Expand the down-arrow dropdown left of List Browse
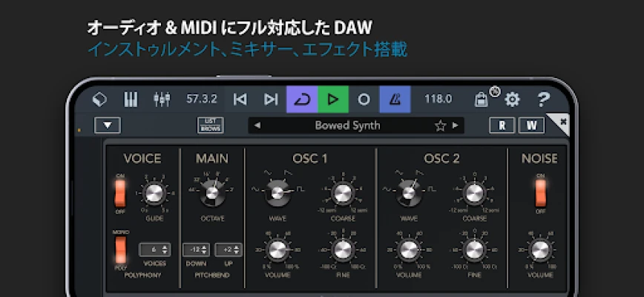The width and height of the screenshot is (644, 297). click(x=108, y=125)
